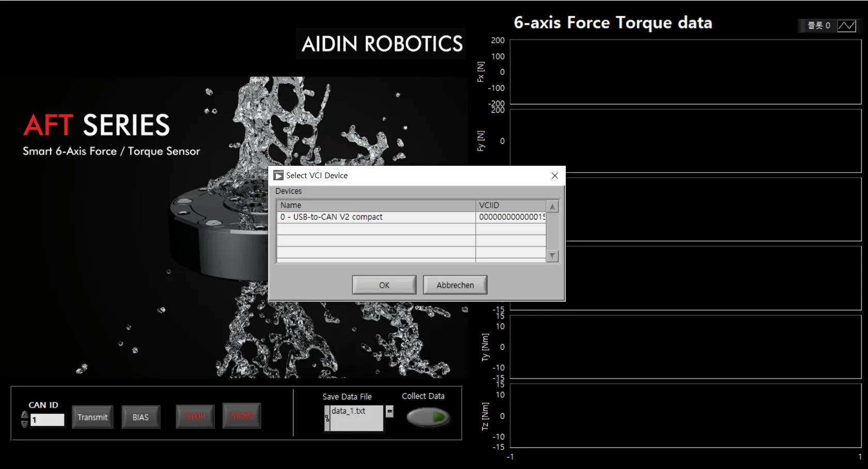Click the path-type icon beside data_1.txt
Viewport: 868px width, 469px height.
[327, 418]
